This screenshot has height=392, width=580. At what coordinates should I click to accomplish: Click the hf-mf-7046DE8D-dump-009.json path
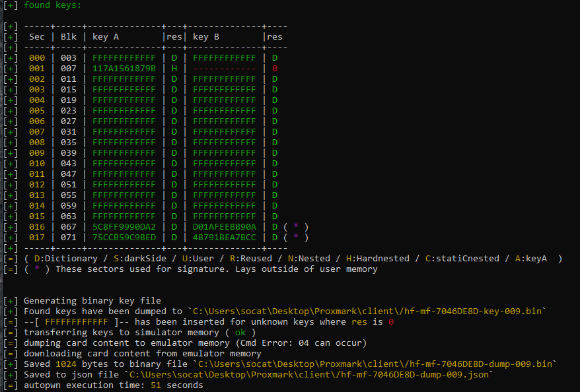click(309, 375)
